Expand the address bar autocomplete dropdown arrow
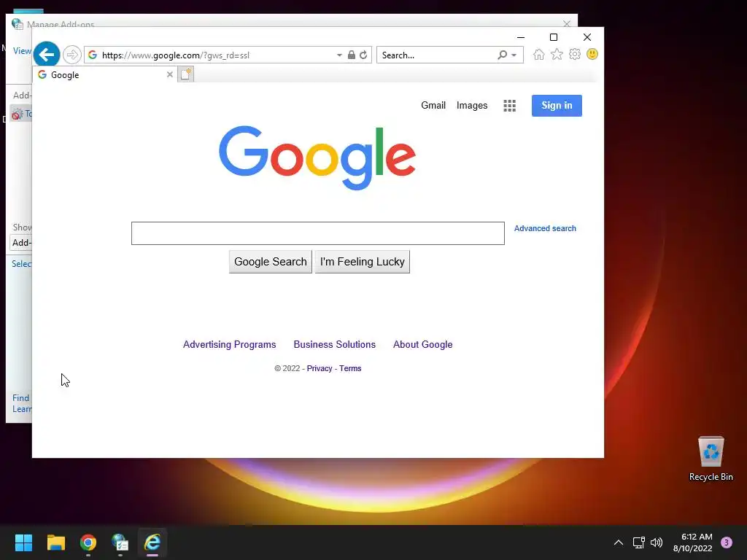The height and width of the screenshot is (560, 747). pos(339,55)
